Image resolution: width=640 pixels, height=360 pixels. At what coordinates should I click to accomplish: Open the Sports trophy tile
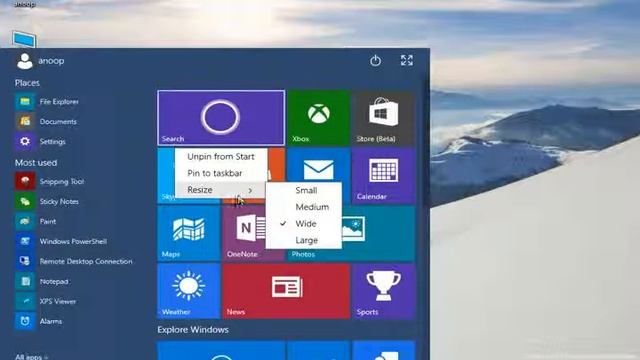(x=383, y=291)
